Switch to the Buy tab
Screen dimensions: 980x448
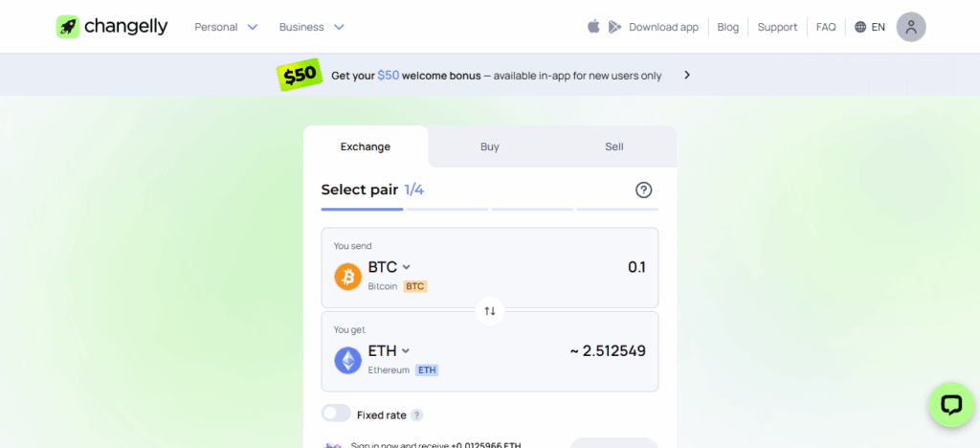click(x=490, y=146)
